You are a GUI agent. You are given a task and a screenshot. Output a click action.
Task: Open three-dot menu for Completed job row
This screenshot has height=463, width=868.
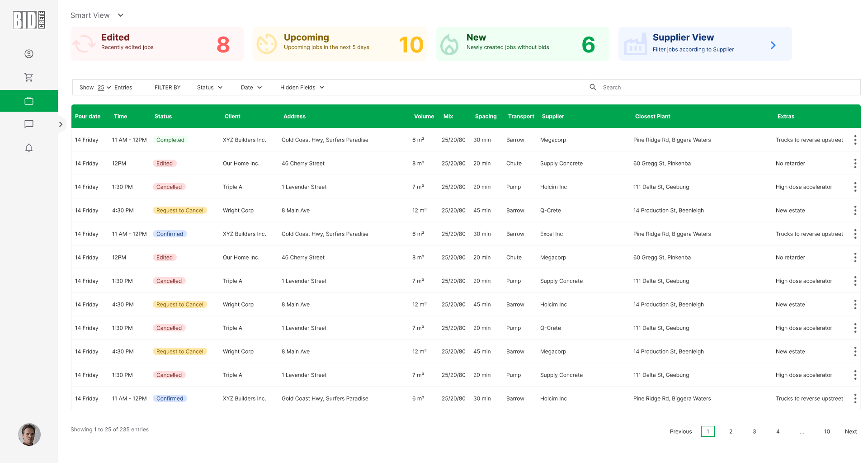coord(855,140)
